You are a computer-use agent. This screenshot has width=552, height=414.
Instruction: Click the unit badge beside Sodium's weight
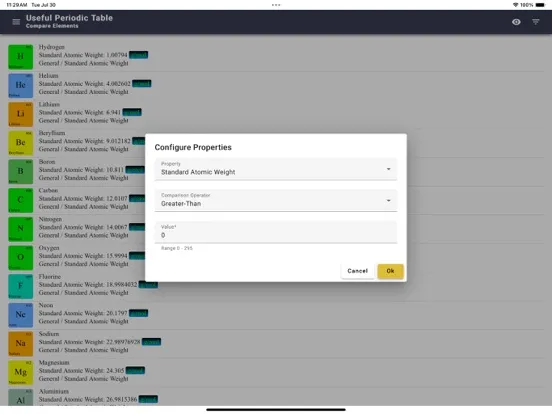pyautogui.click(x=151, y=342)
